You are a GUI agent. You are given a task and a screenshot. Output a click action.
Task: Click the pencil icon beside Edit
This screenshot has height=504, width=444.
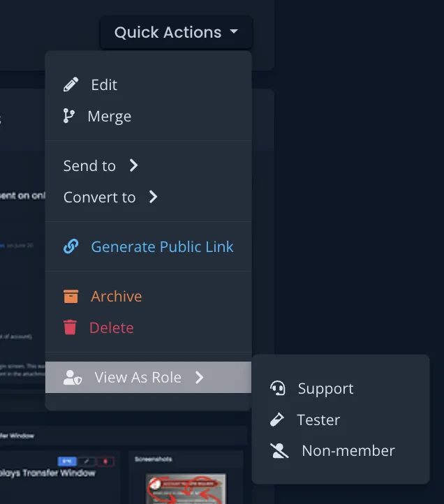click(71, 85)
